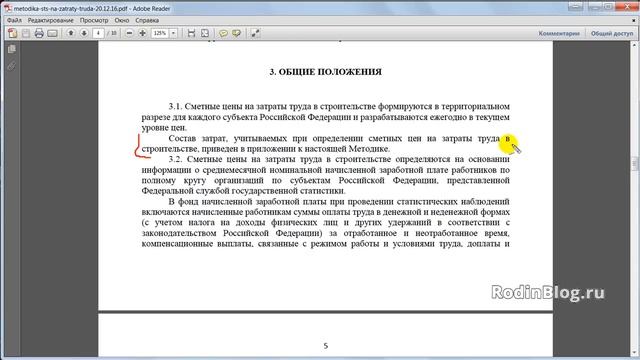
Task: Open the Справка menu
Action: [147, 20]
